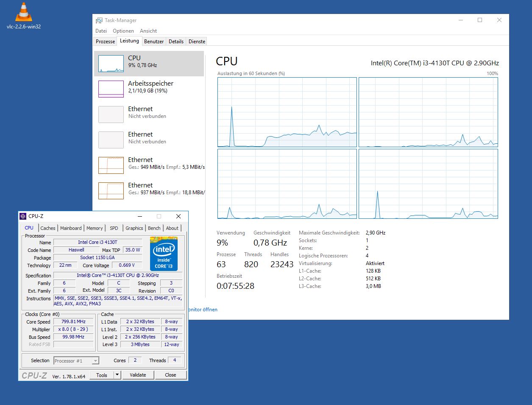Click the top-left logical processor graph
Image resolution: width=532 pixels, height=405 pixels.
pos(287,112)
